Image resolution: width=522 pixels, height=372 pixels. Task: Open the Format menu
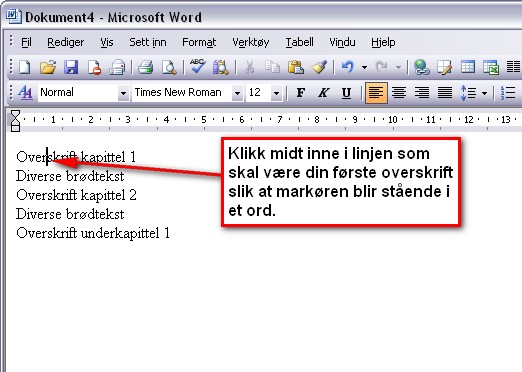(199, 42)
